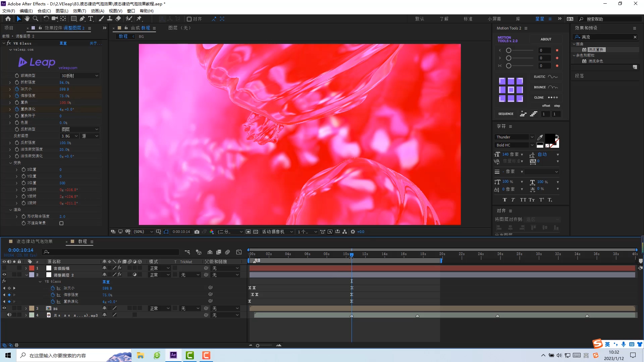Open the color channel display icon

click(212, 232)
